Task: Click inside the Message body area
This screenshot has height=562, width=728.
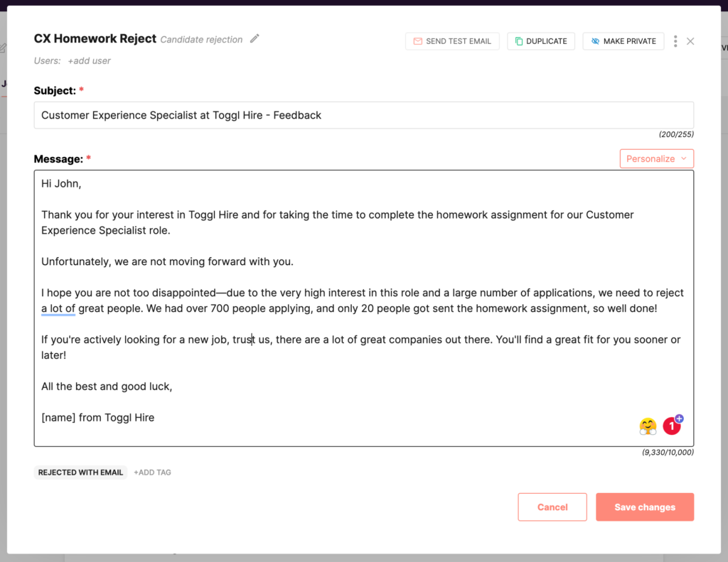Action: point(363,306)
